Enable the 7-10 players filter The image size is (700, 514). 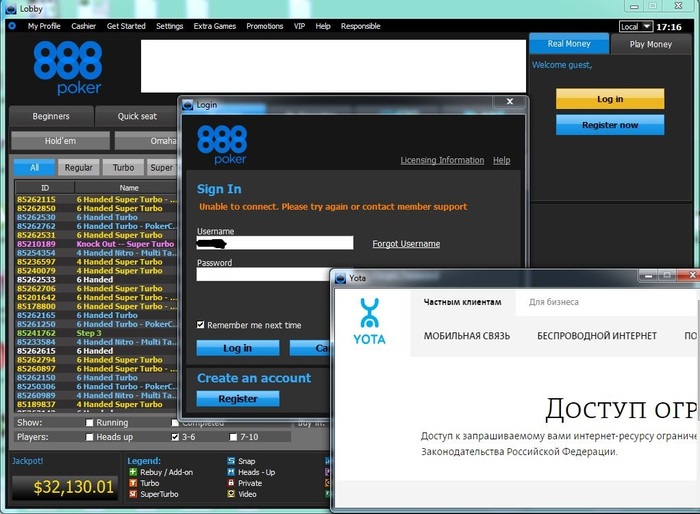point(233,437)
